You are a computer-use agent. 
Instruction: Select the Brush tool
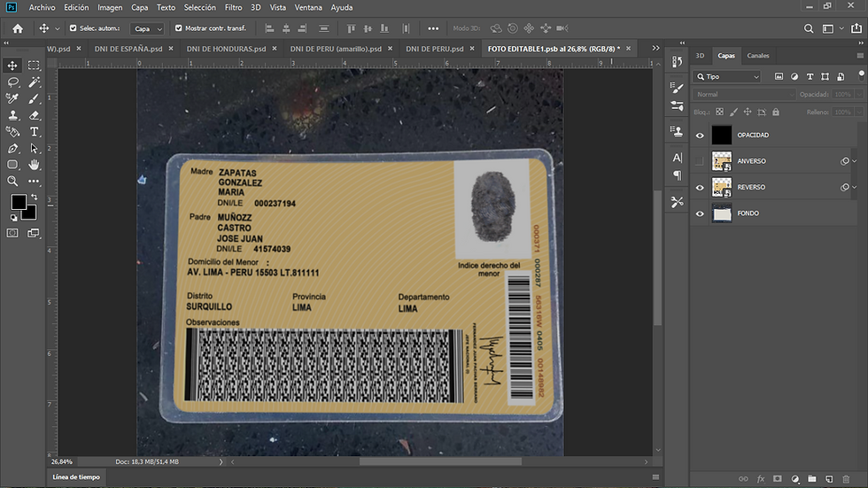click(34, 98)
